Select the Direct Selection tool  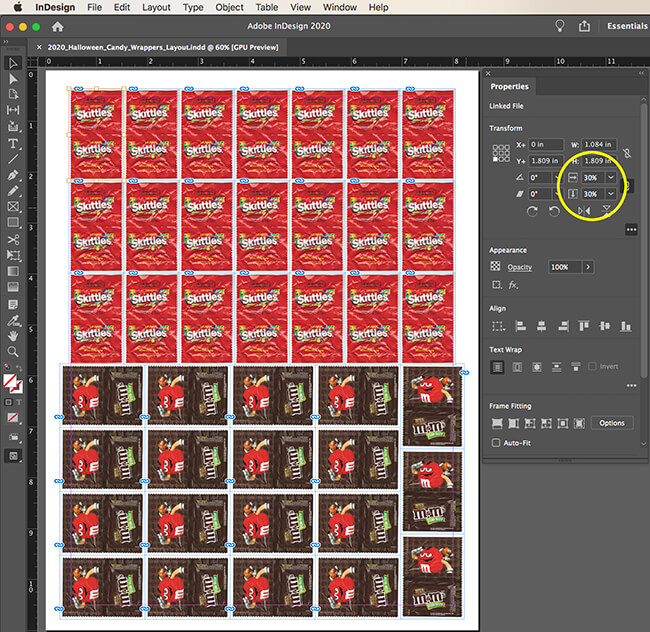pos(13,79)
